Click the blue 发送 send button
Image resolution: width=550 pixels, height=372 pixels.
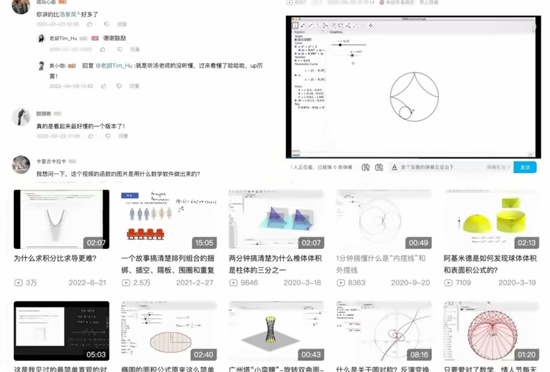525,167
